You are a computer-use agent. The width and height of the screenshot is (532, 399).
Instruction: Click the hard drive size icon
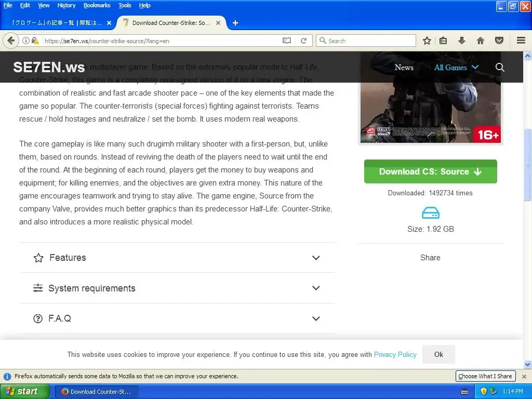point(431,212)
